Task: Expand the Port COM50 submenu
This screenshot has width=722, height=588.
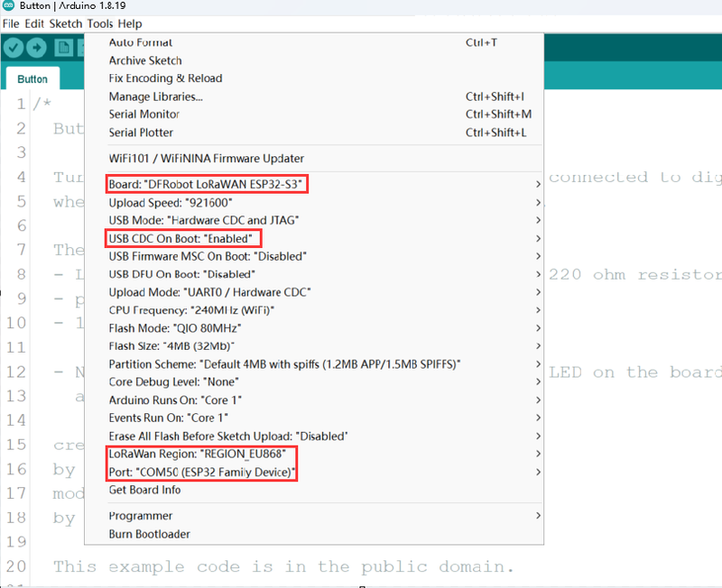Action: (201, 472)
